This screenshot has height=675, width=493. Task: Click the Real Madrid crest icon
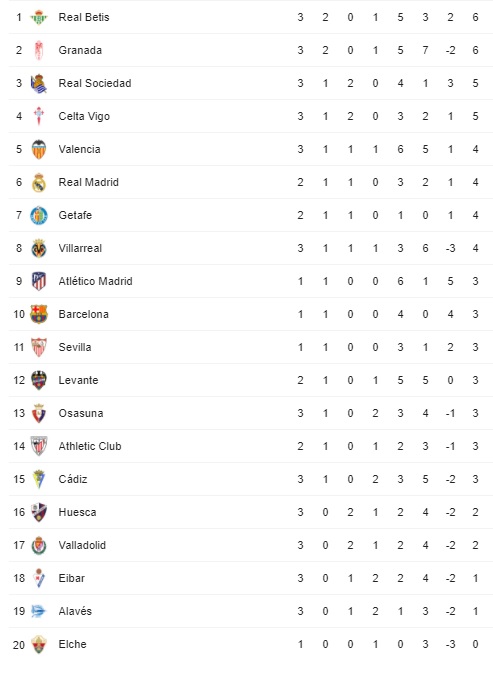pyautogui.click(x=39, y=182)
